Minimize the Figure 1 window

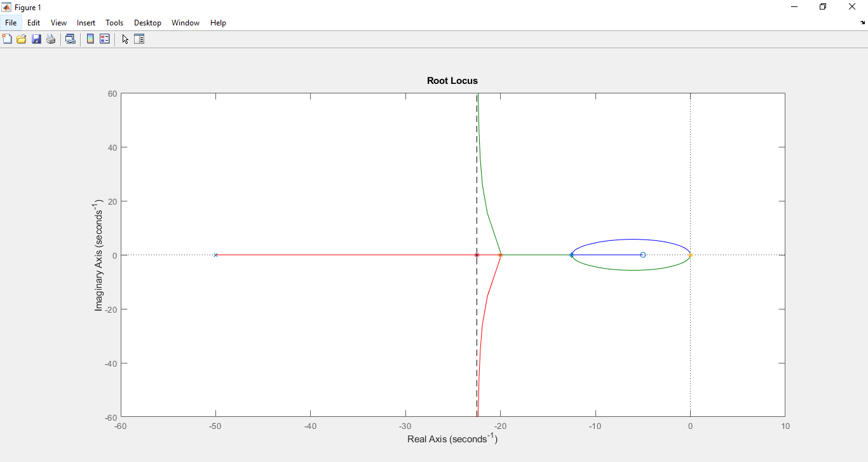point(794,7)
